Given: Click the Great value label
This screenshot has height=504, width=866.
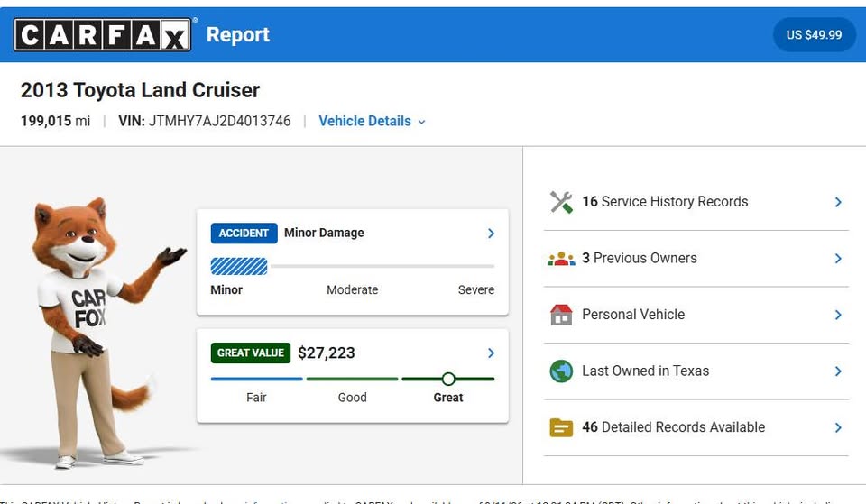Looking at the screenshot, I should point(448,397).
